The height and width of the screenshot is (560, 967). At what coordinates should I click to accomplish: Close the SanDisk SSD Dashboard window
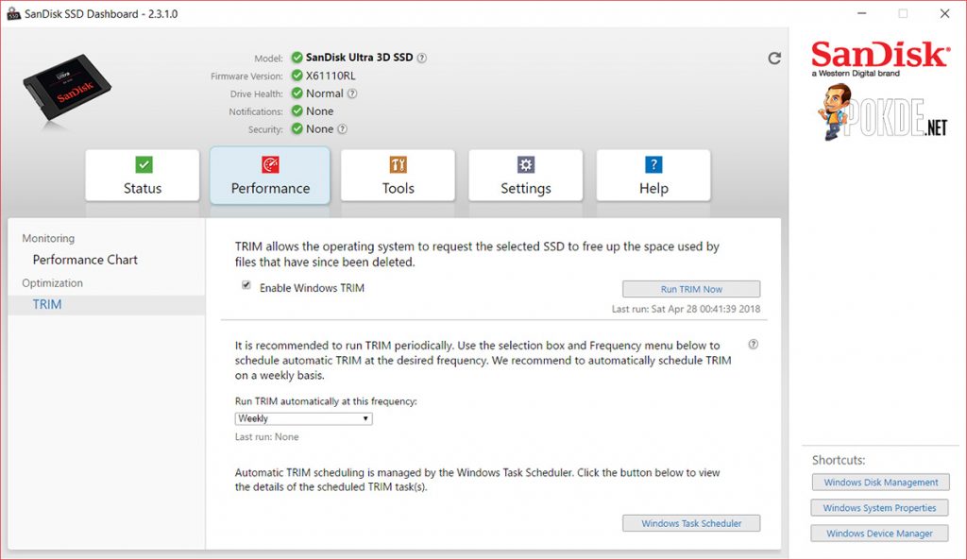(x=944, y=13)
